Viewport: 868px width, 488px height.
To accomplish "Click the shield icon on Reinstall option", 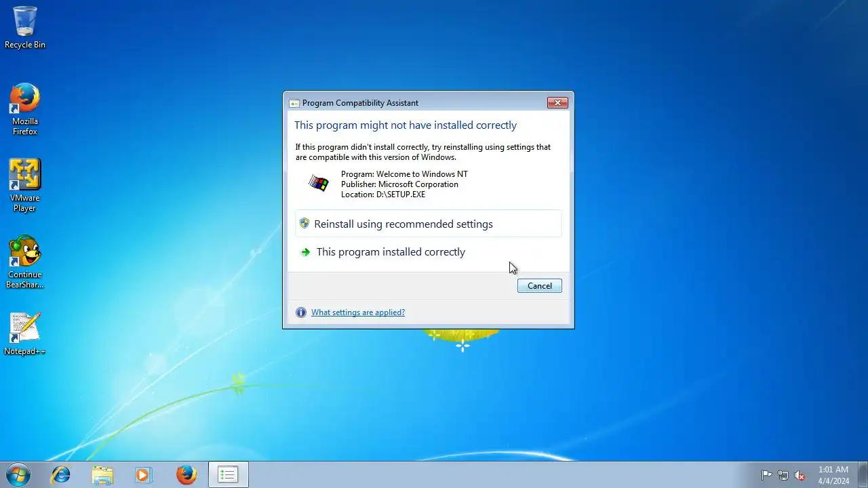I will pyautogui.click(x=304, y=223).
